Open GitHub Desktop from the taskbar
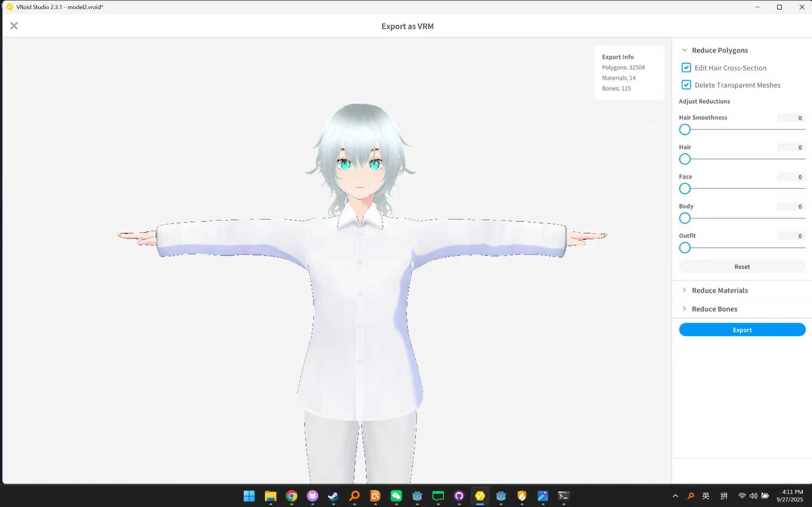Image resolution: width=812 pixels, height=507 pixels. point(459,496)
